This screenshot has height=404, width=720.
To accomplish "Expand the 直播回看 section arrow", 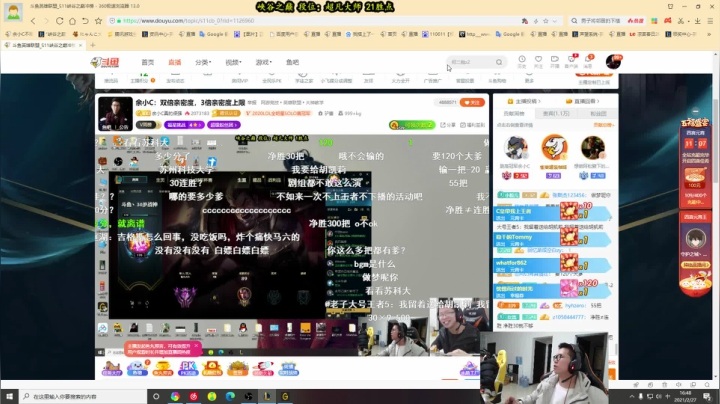I will pyautogui.click(x=598, y=101).
